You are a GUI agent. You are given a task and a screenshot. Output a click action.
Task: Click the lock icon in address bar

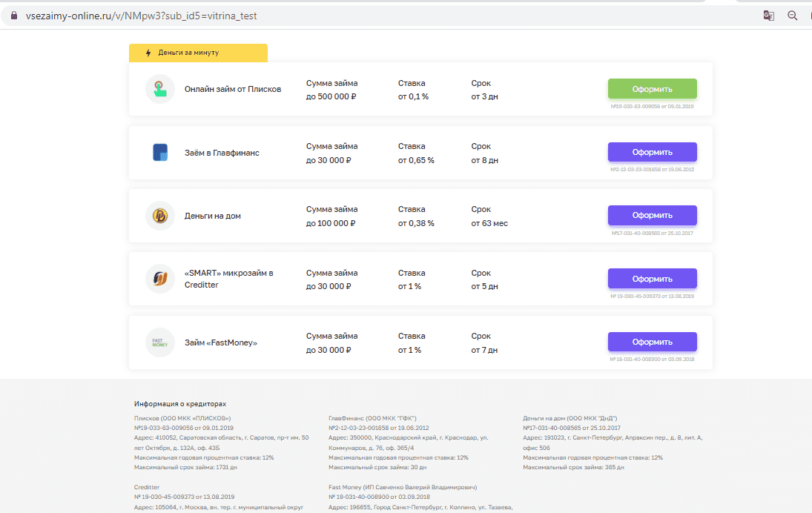[14, 16]
